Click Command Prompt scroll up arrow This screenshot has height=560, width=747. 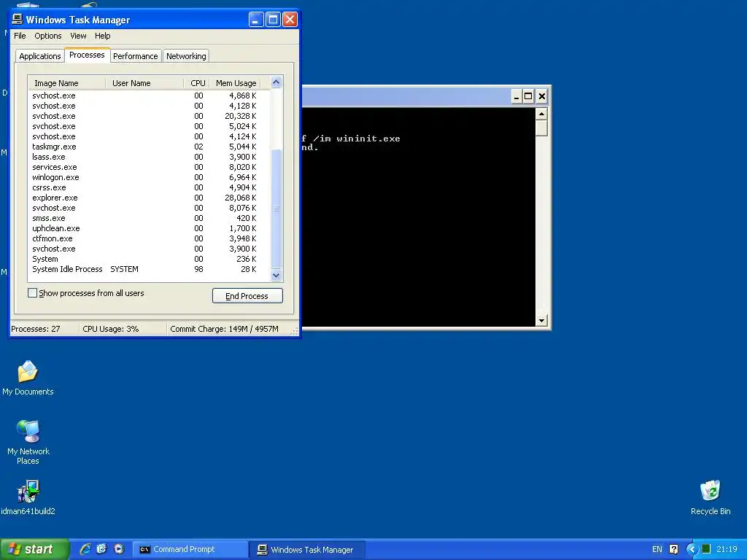(541, 114)
